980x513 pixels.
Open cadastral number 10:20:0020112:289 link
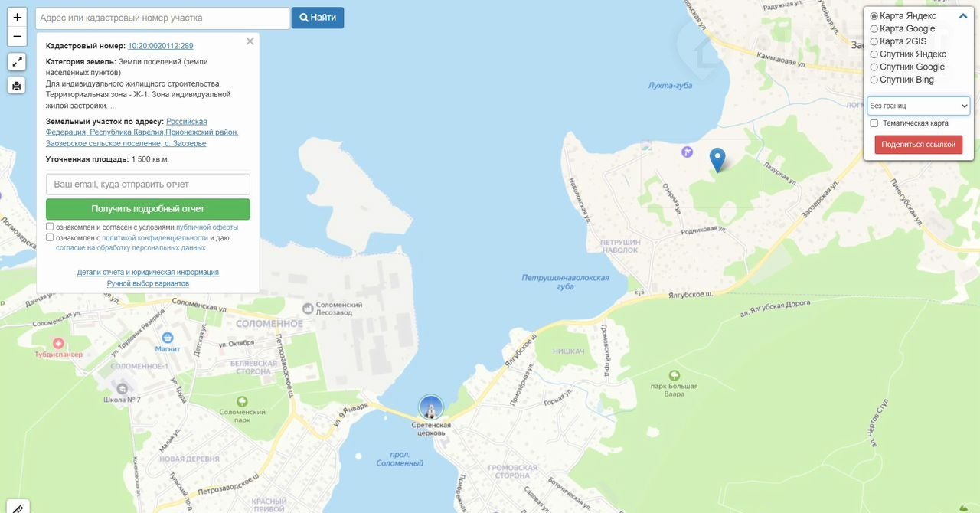(161, 46)
